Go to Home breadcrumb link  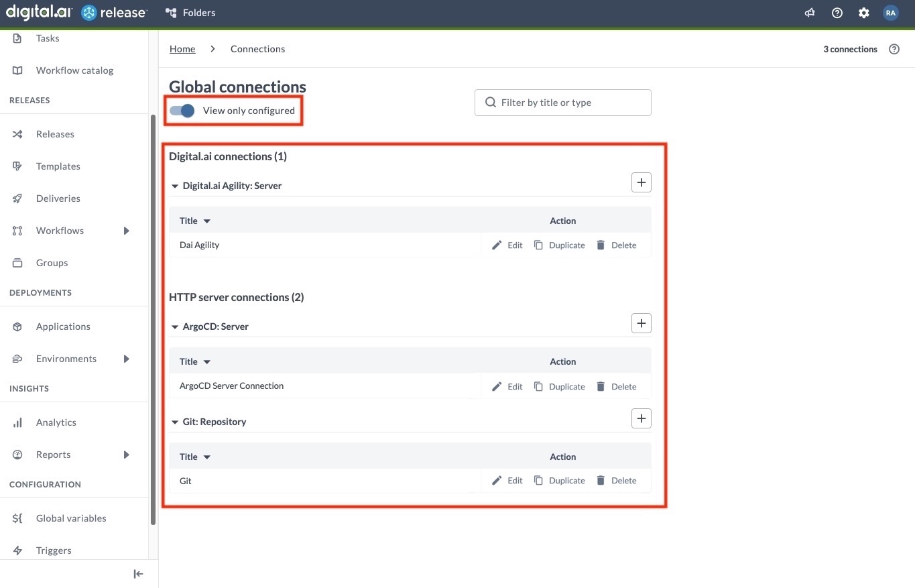point(182,49)
